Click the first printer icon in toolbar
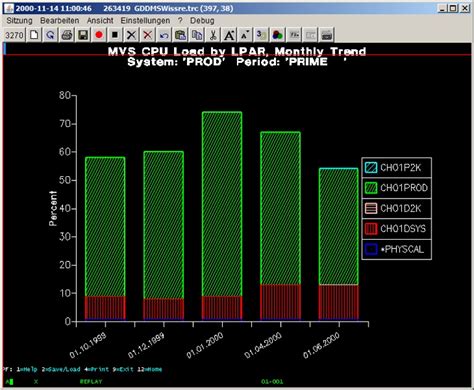The image size is (474, 390). click(67, 35)
